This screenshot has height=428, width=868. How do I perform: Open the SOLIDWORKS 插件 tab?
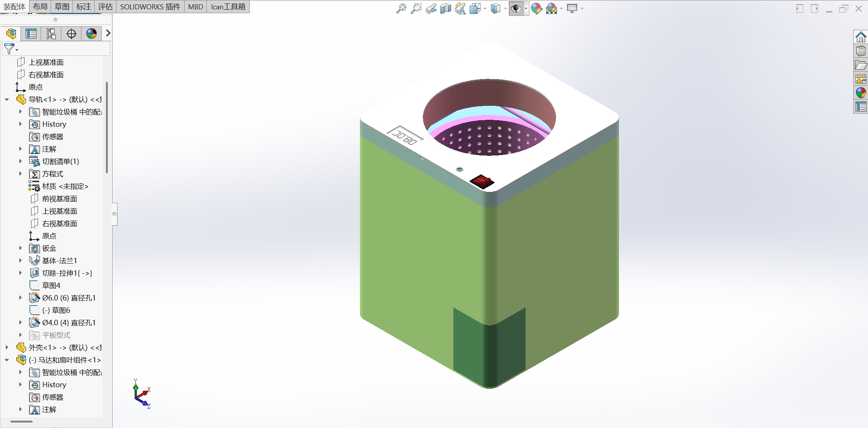(150, 7)
